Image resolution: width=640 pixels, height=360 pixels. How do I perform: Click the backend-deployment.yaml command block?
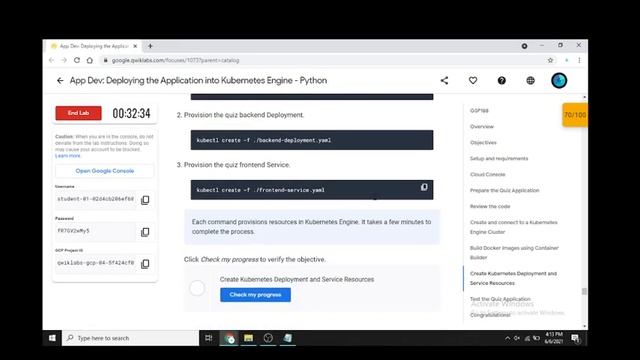coord(312,140)
